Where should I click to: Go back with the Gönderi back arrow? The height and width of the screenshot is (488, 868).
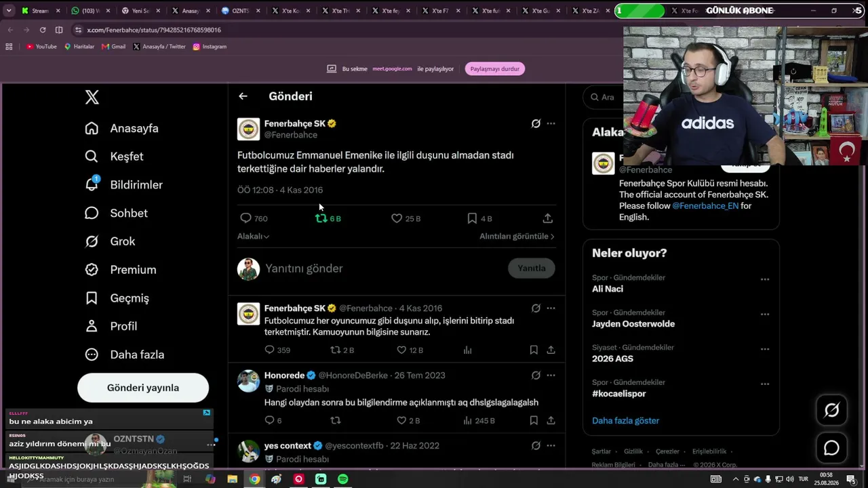(x=243, y=96)
